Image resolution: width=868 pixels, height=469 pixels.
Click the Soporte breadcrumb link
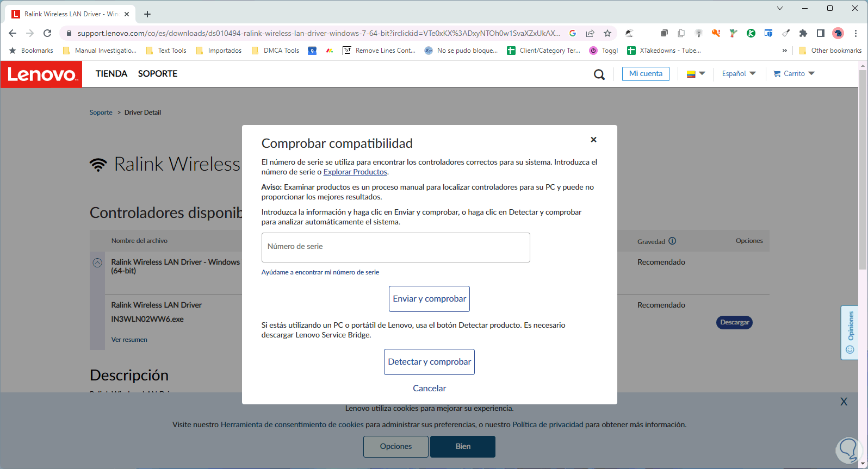tap(101, 112)
